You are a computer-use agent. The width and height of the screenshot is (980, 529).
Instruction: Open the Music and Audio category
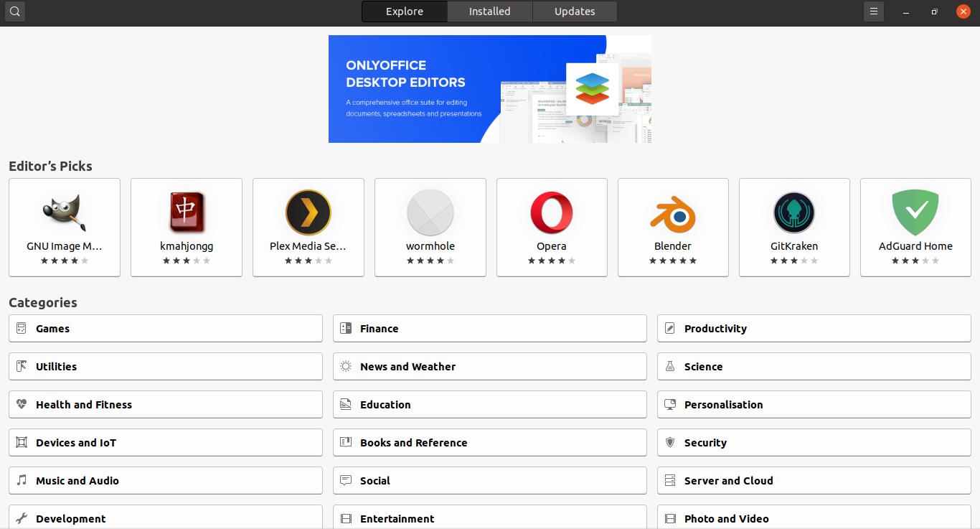[166, 481]
